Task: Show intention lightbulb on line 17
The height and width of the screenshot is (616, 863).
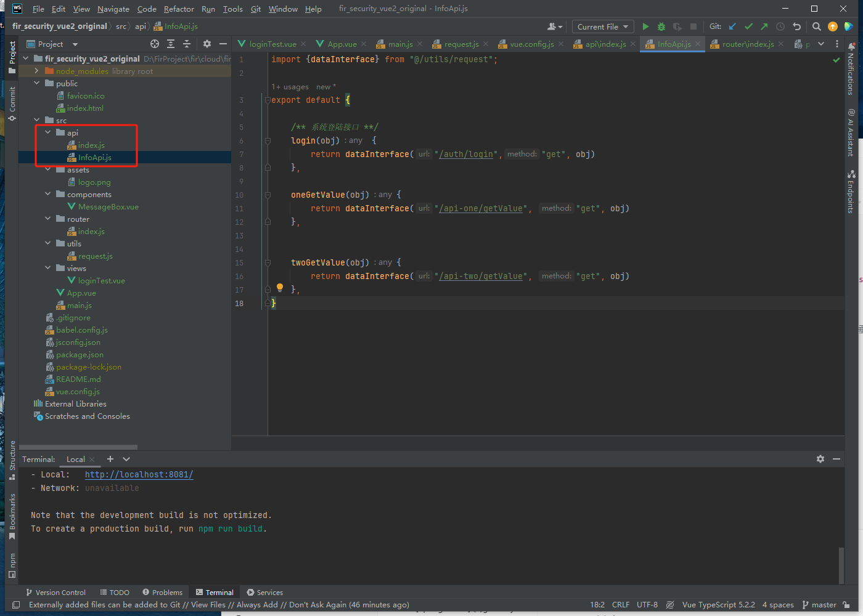Action: pyautogui.click(x=280, y=288)
